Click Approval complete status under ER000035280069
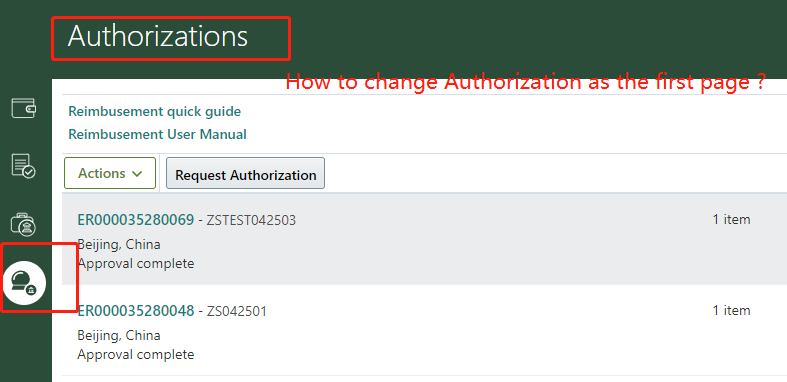Screen dimensions: 787x382 136,263
